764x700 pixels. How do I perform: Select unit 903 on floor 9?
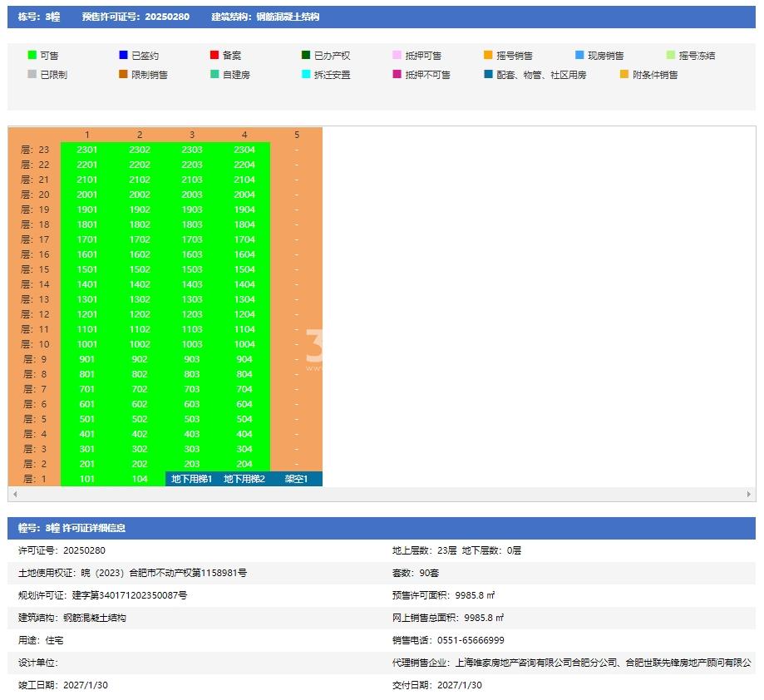192,359
